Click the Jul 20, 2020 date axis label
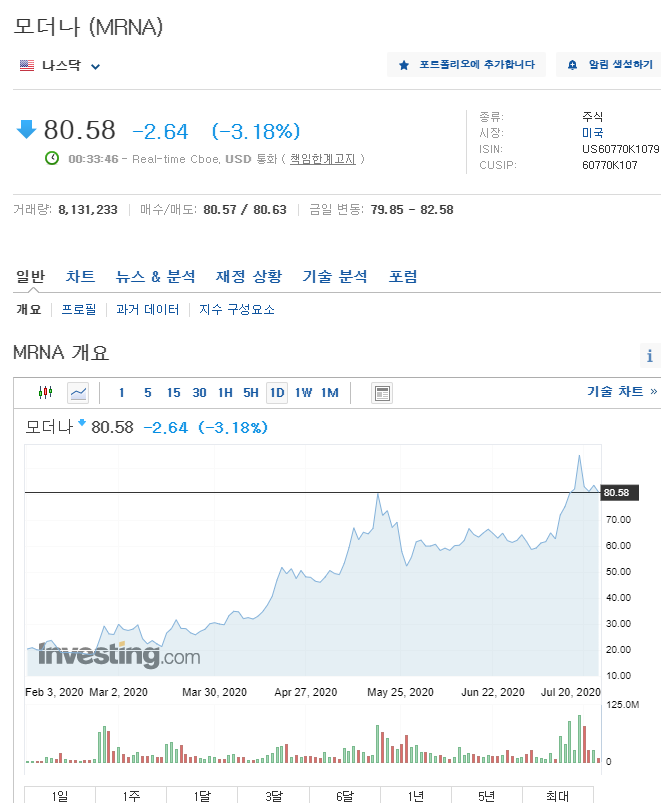 [570, 692]
